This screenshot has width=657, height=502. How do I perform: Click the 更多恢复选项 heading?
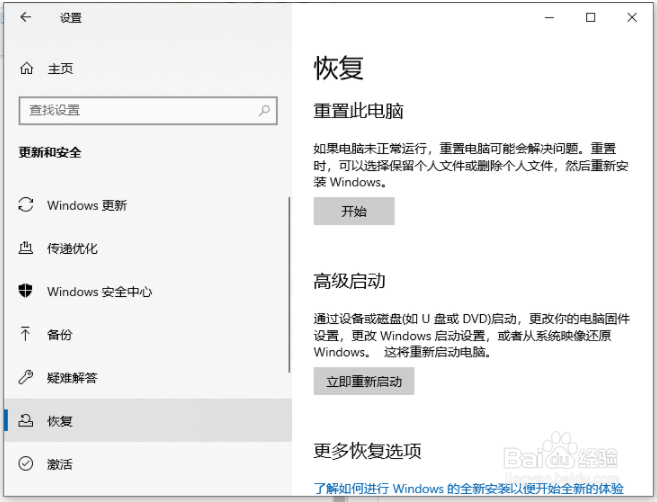pyautogui.click(x=367, y=451)
